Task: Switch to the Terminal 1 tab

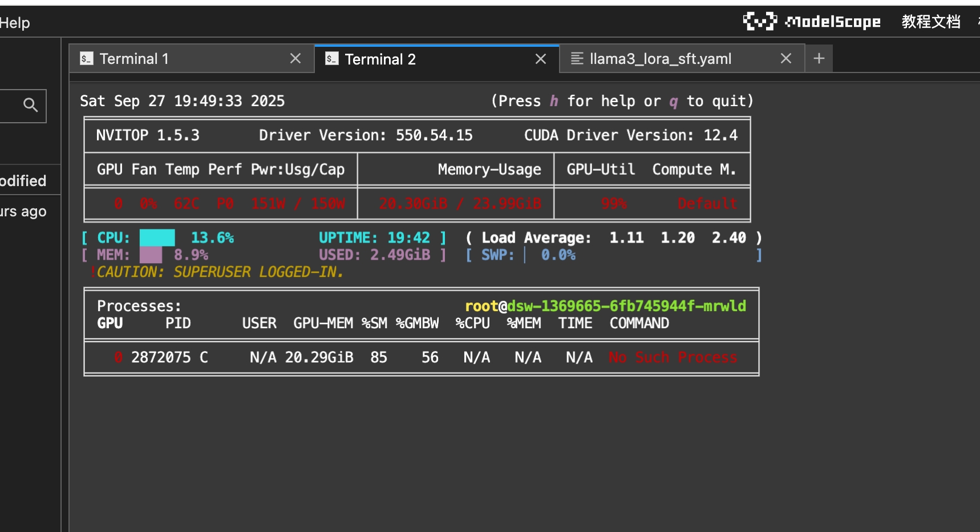Action: 134,59
